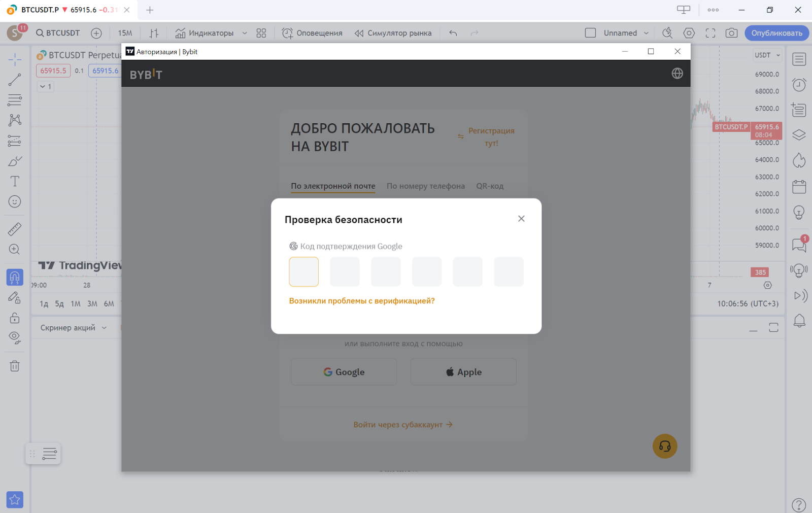The height and width of the screenshot is (513, 812).
Task: Open the hotlists flame icon
Action: pos(799,161)
